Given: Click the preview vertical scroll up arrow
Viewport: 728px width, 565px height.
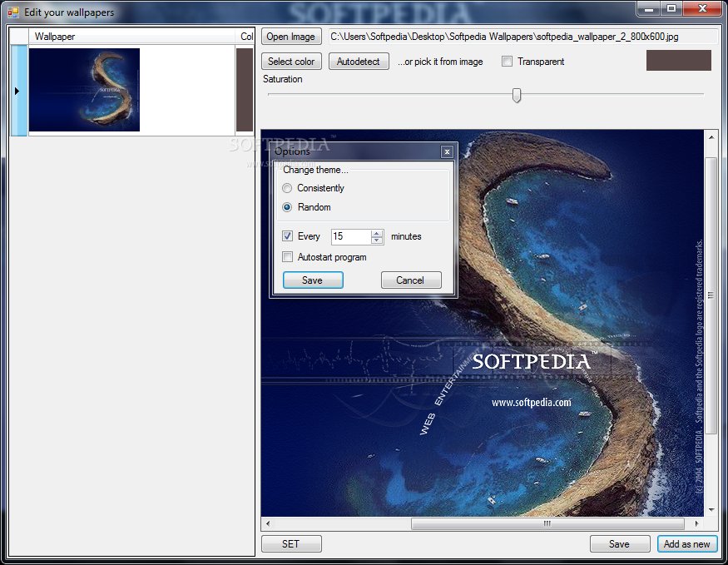Looking at the screenshot, I should click(711, 137).
